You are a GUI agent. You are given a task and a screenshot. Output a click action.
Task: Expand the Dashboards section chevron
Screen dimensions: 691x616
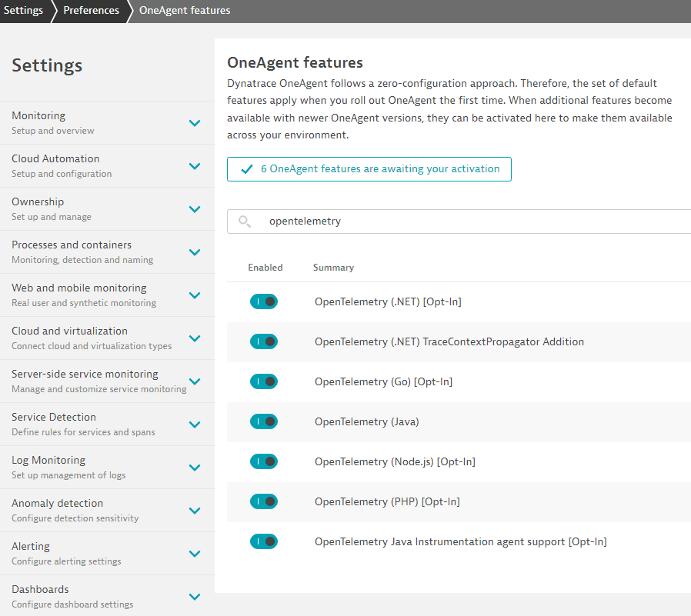point(195,597)
